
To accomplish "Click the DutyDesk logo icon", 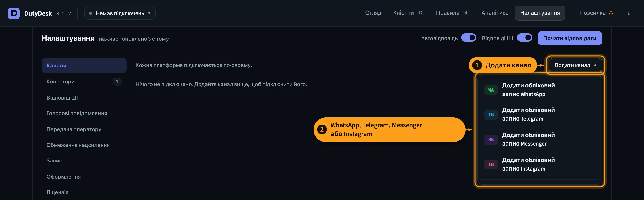I will point(14,13).
